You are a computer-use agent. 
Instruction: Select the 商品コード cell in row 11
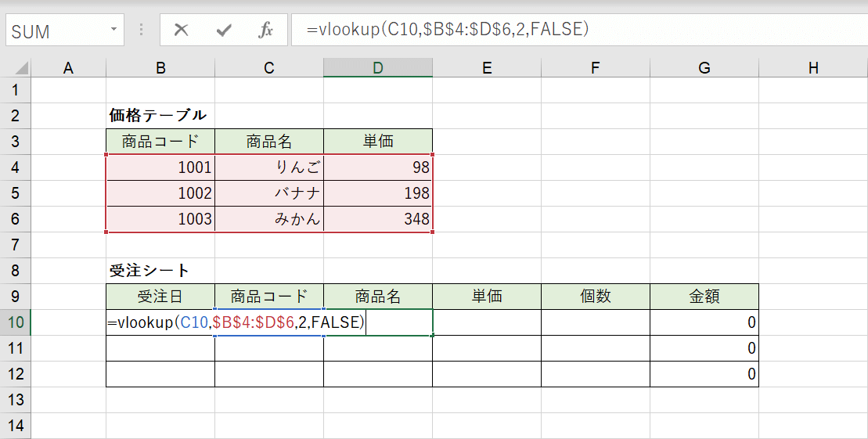click(x=269, y=348)
